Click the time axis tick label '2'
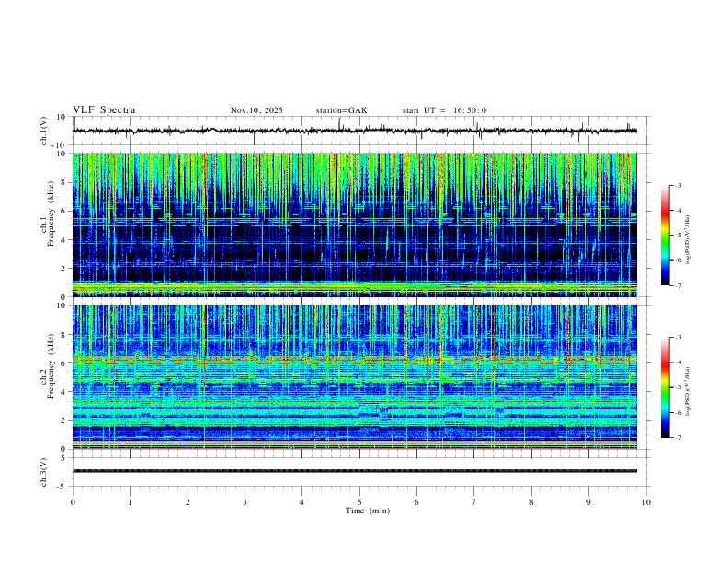Viewport: 728px width, 563px height. click(188, 502)
